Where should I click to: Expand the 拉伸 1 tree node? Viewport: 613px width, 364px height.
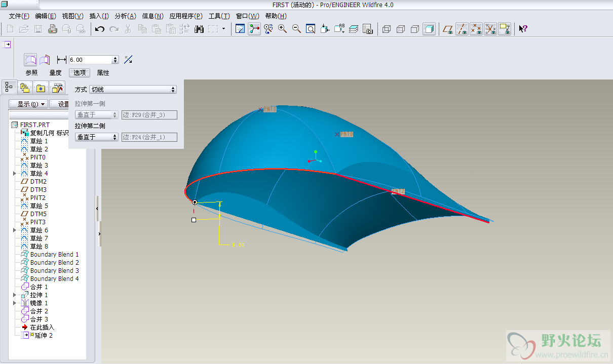tap(15, 295)
